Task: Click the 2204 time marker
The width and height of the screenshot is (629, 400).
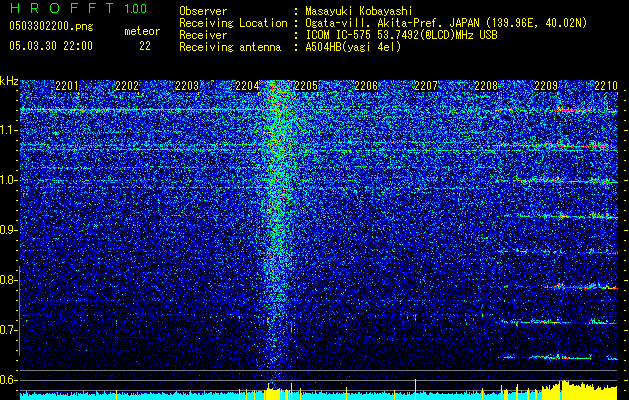Action: [247, 86]
